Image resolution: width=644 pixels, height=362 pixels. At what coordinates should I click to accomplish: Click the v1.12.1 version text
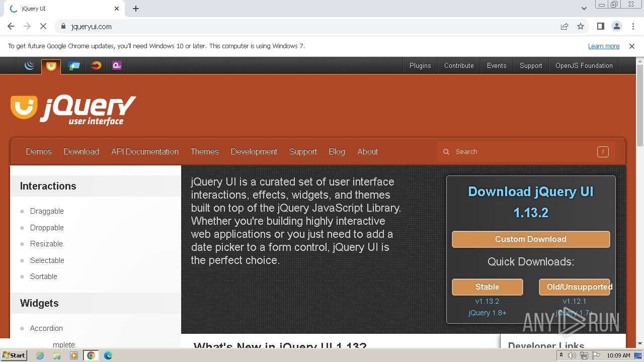(x=575, y=301)
